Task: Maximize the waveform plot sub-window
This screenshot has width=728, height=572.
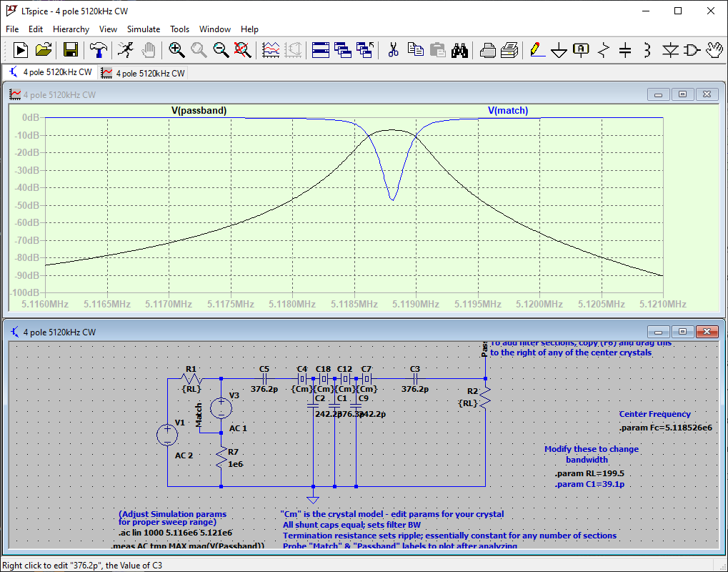Action: point(682,94)
